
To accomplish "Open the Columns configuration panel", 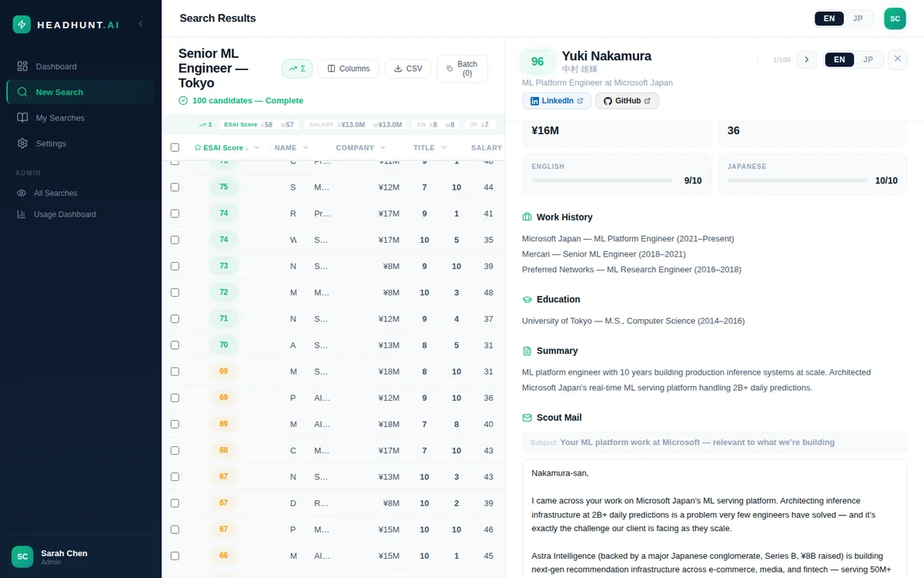I will pyautogui.click(x=348, y=68).
